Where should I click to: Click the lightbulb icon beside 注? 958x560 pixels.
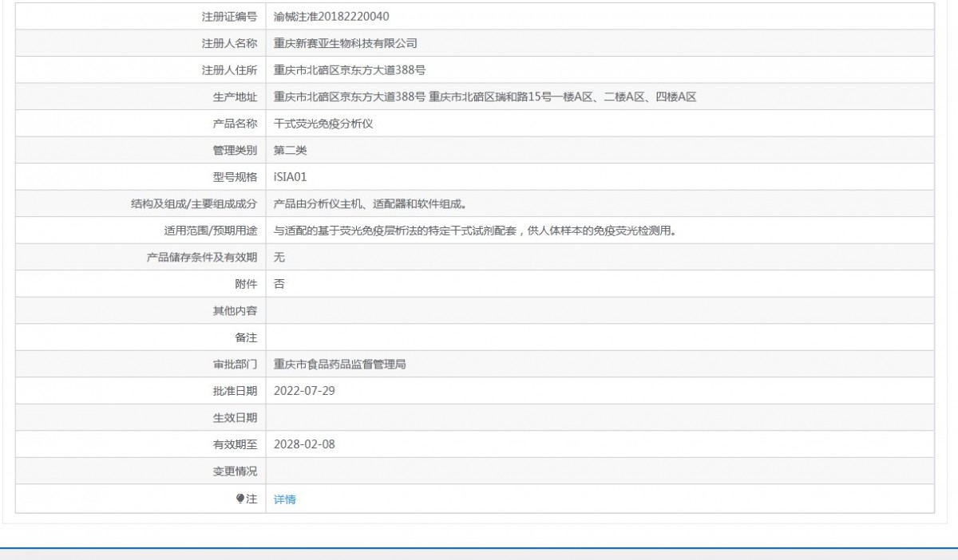coord(240,499)
